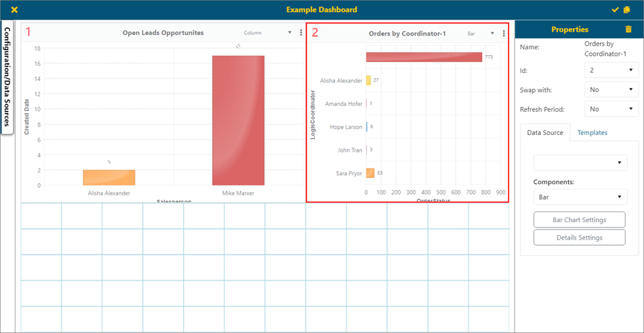The image size is (644, 333).
Task: Click the trash icon in Properties header
Action: [628, 30]
